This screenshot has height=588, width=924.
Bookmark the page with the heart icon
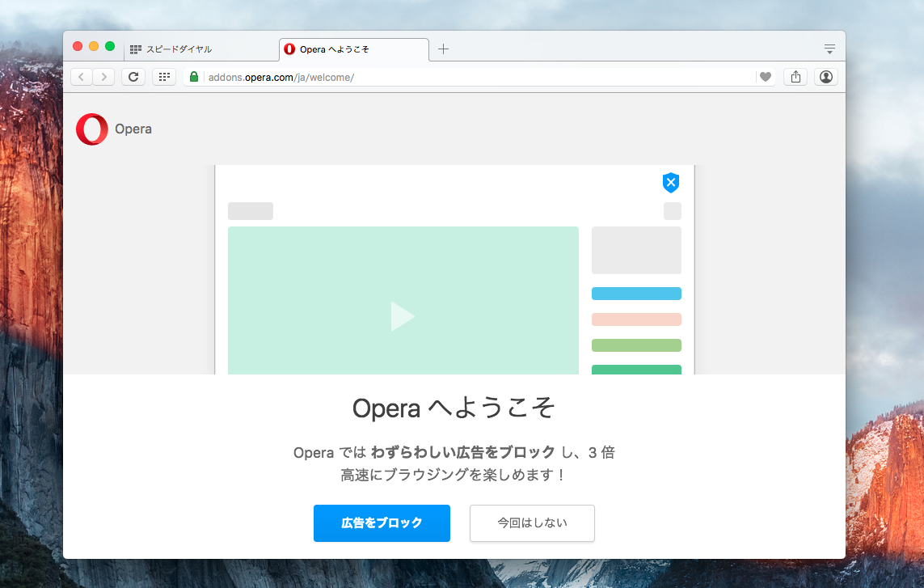[765, 77]
